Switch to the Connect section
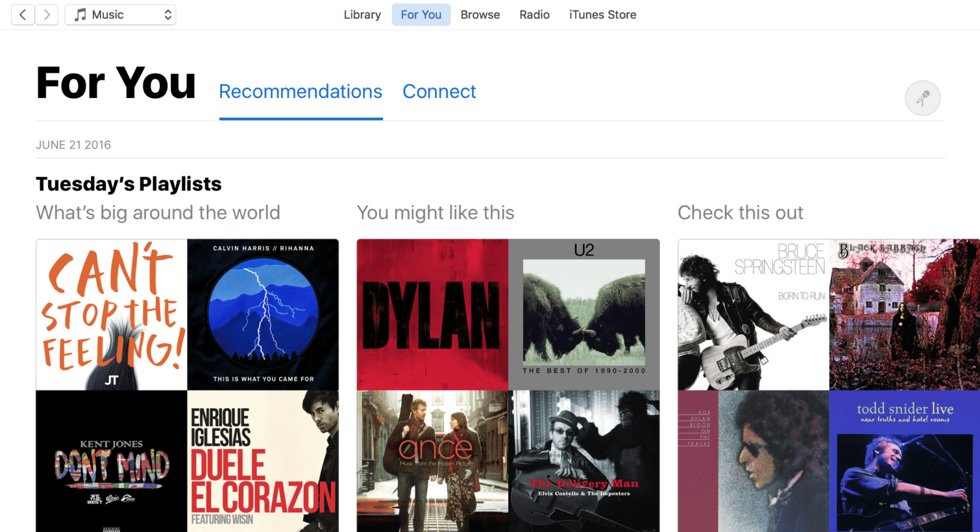 coord(439,91)
